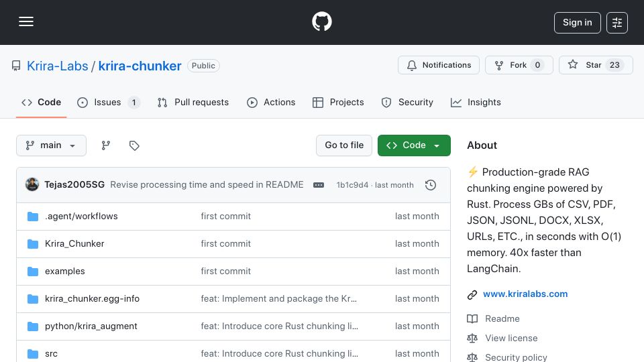View tags via the tag icon

click(x=134, y=145)
